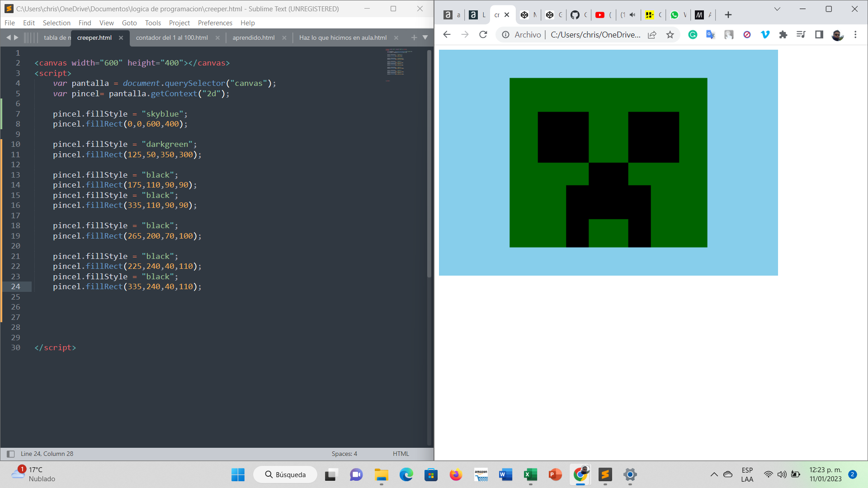Reload the creeper page in Chrome

pyautogui.click(x=483, y=35)
